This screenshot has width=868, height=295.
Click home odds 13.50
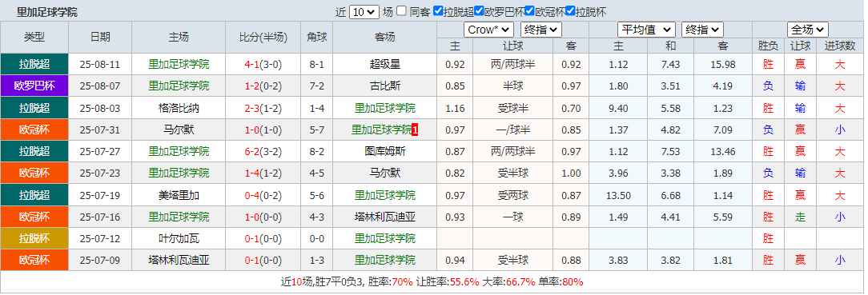pyautogui.click(x=618, y=195)
